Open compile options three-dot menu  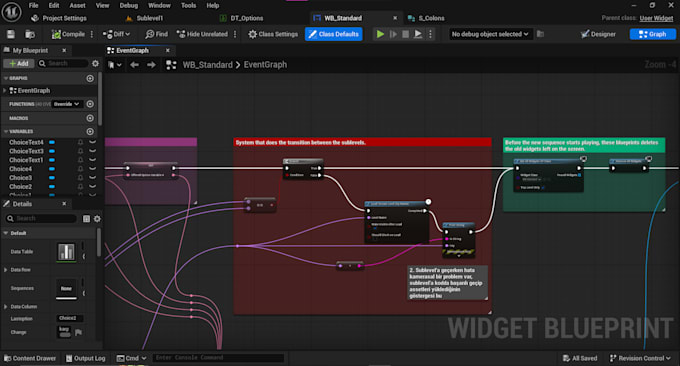[x=92, y=34]
